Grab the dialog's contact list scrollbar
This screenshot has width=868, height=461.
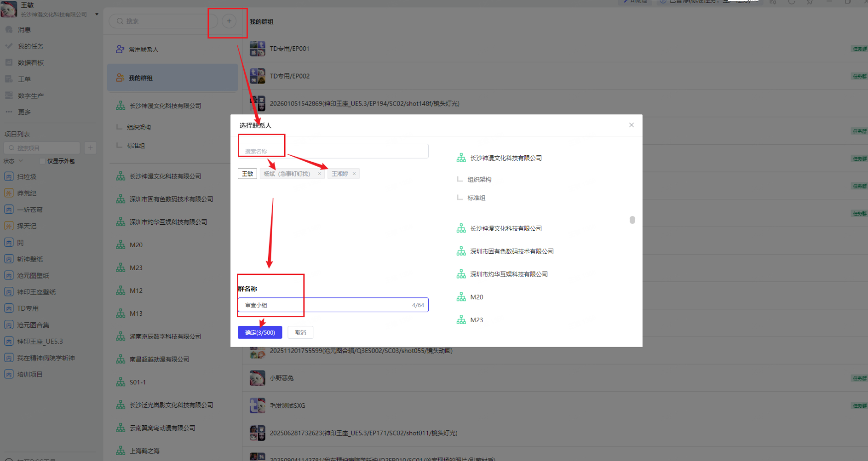pos(632,220)
